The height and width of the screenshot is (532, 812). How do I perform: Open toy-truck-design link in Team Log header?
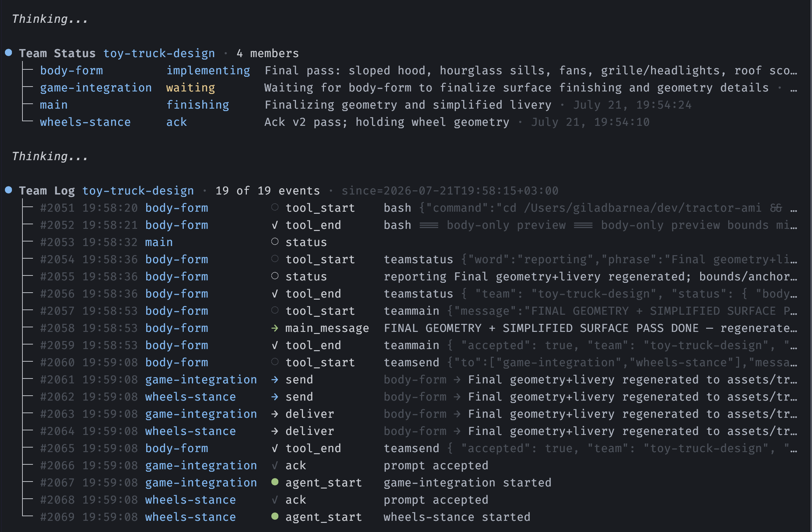138,191
